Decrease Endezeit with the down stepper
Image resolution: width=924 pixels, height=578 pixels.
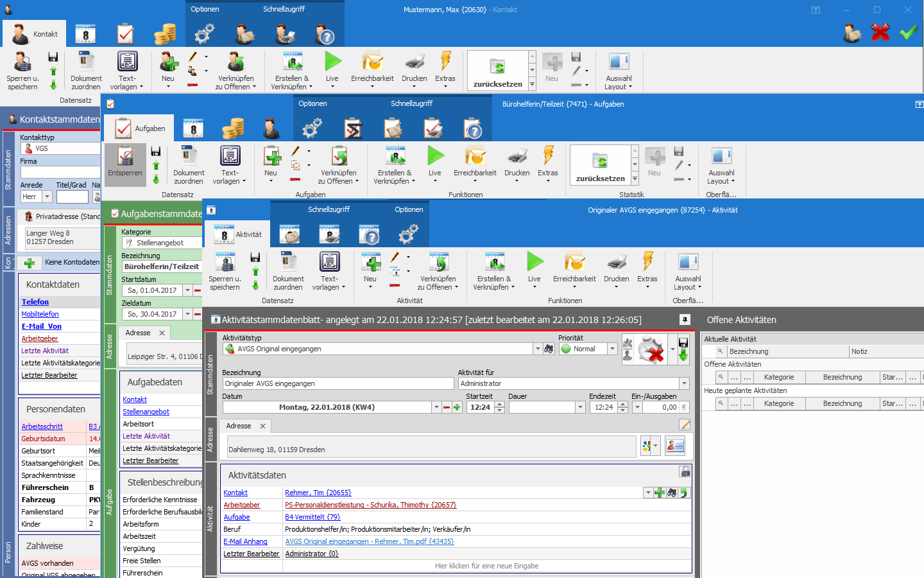tap(622, 410)
